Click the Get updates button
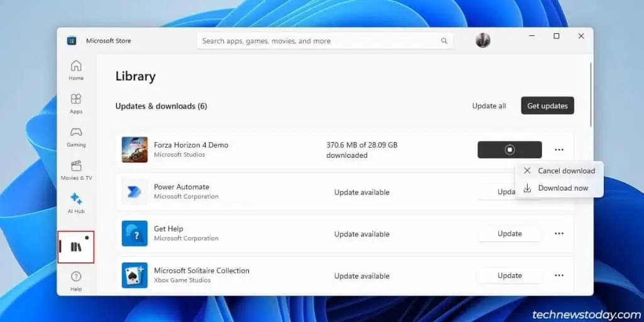Screen dimensions: 644x322 pos(548,106)
